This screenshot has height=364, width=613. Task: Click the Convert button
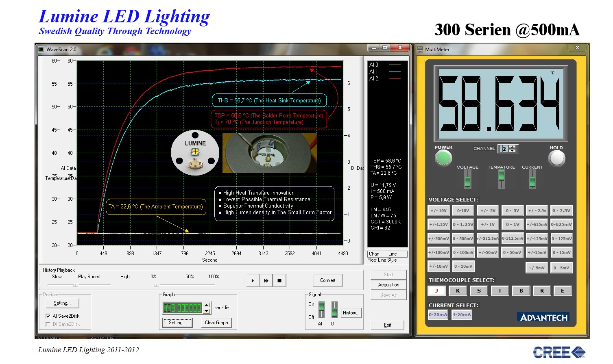point(328,280)
